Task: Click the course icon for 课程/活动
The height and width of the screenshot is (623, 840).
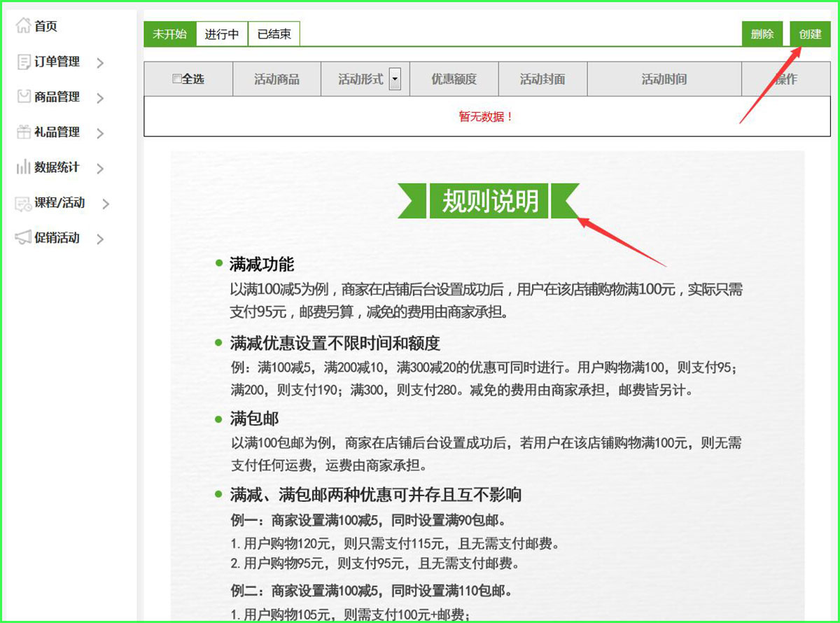Action: [23, 203]
